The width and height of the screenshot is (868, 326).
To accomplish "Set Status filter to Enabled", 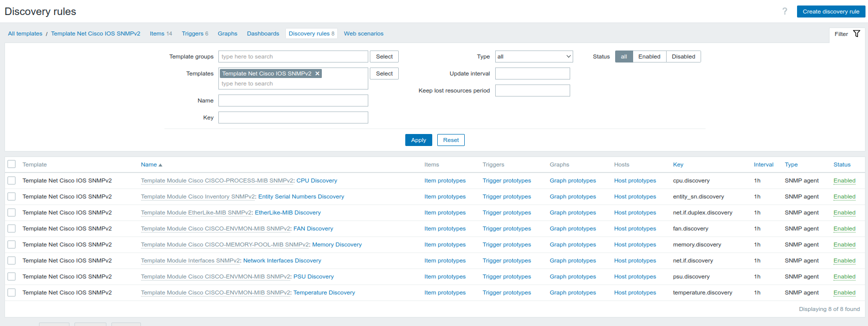I will click(x=649, y=56).
